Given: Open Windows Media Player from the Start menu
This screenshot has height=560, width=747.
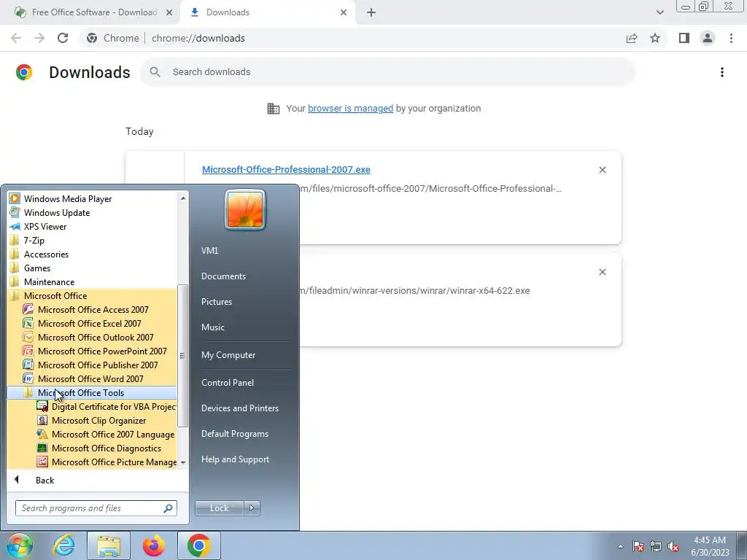Looking at the screenshot, I should (x=93, y=198).
